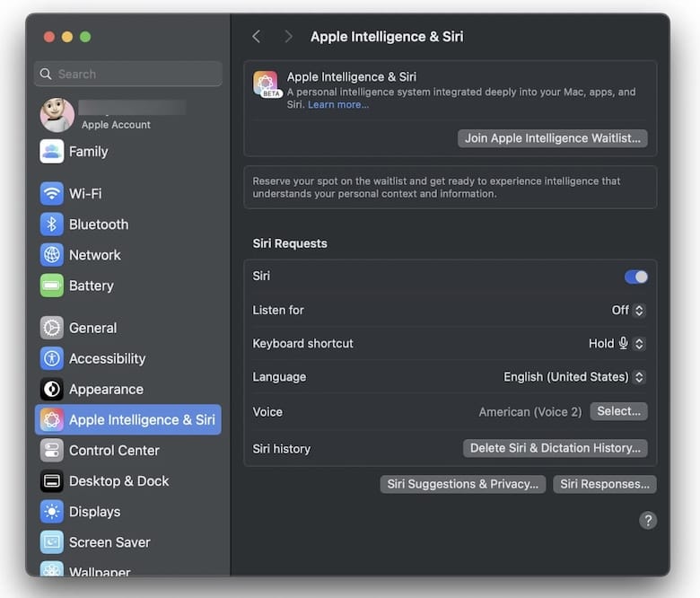Go forward with the right chevron
This screenshot has width=700, height=598.
(288, 37)
